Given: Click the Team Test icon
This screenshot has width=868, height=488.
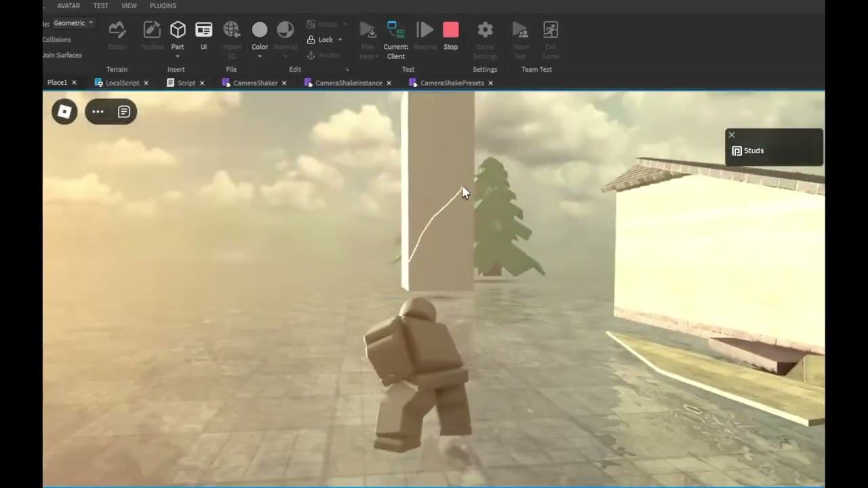Looking at the screenshot, I should 520,30.
